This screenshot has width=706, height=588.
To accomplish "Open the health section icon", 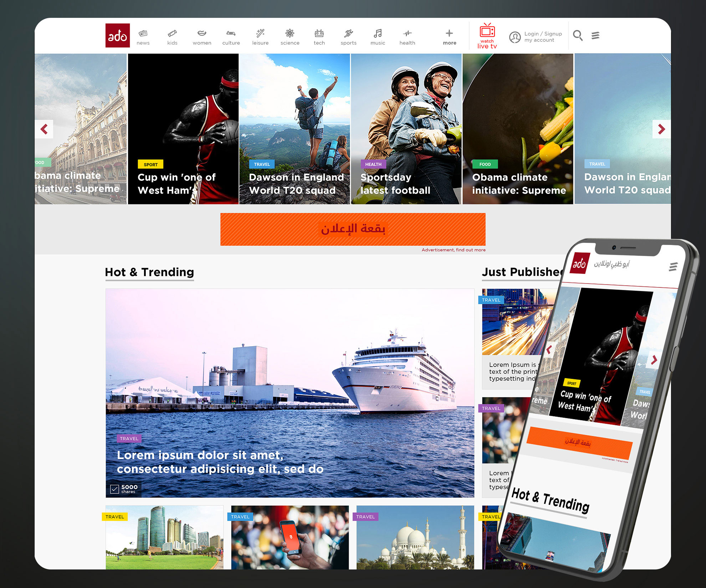I will [407, 33].
